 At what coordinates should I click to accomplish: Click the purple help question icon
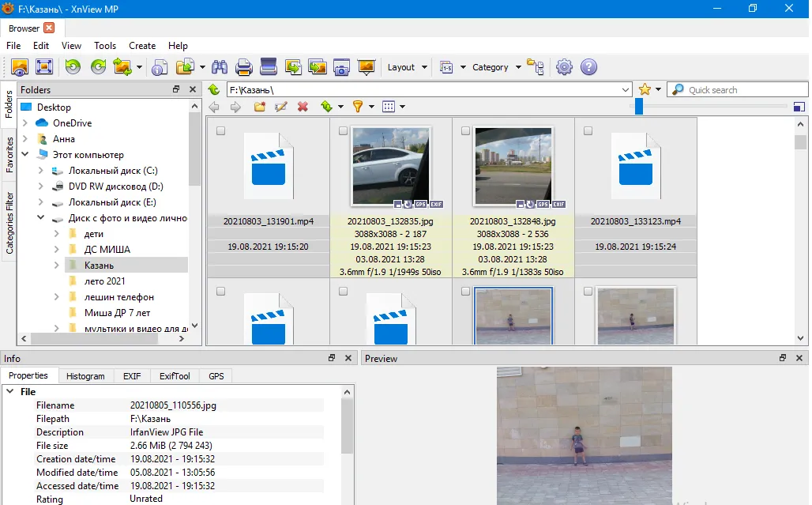tap(588, 67)
